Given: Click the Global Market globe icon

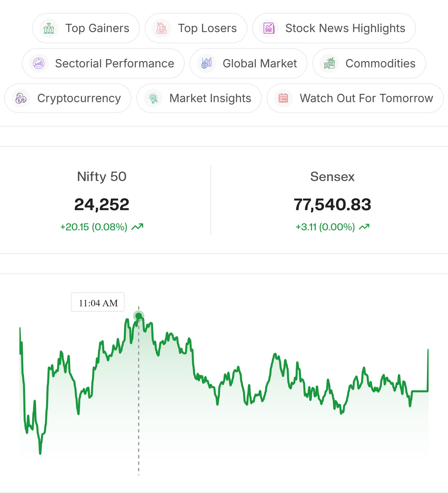Looking at the screenshot, I should [206, 64].
